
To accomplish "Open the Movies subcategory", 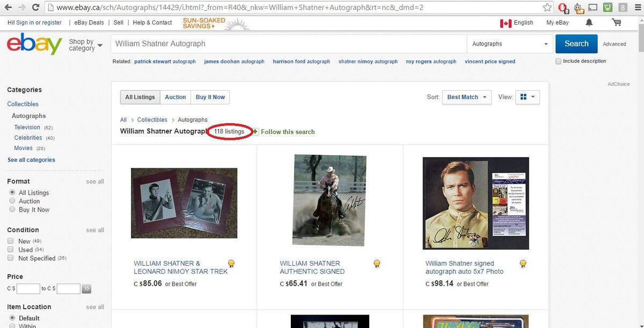I will tap(23, 148).
